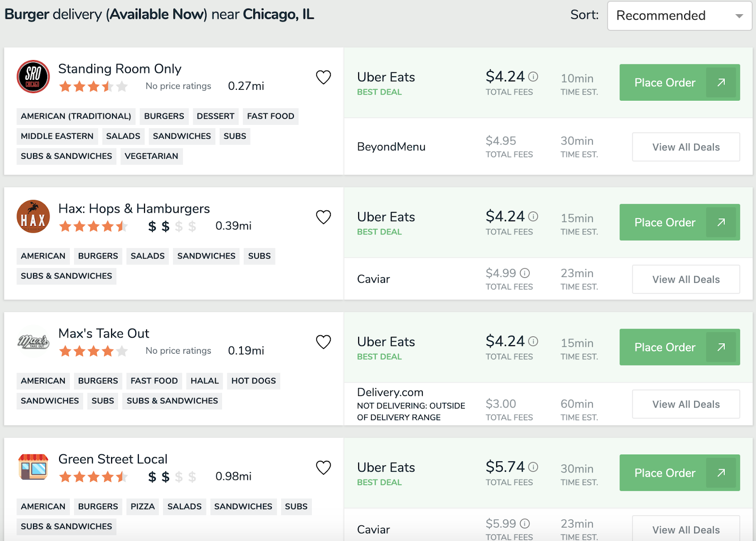Open the Sort dropdown showing Recommended
The width and height of the screenshot is (756, 541).
679,16
